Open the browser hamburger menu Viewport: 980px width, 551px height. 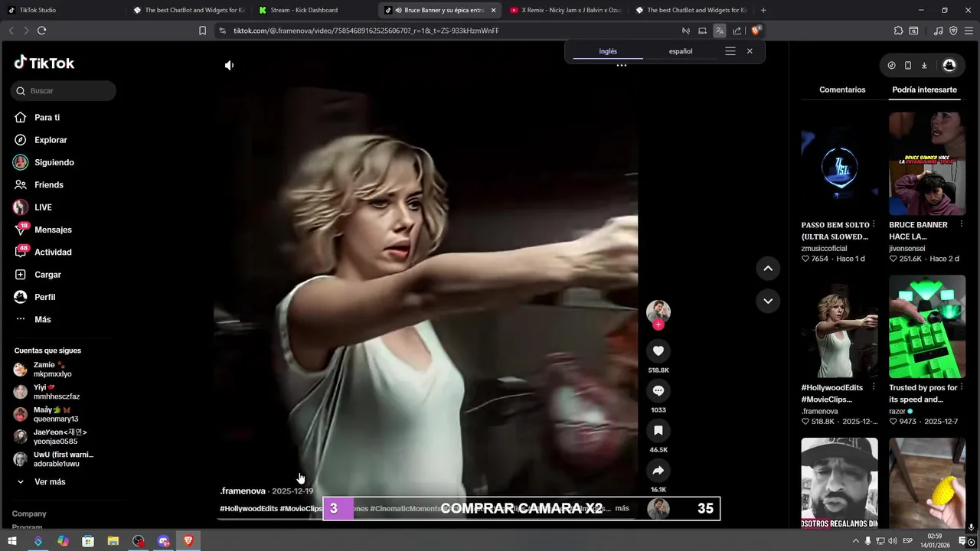pos(968,31)
